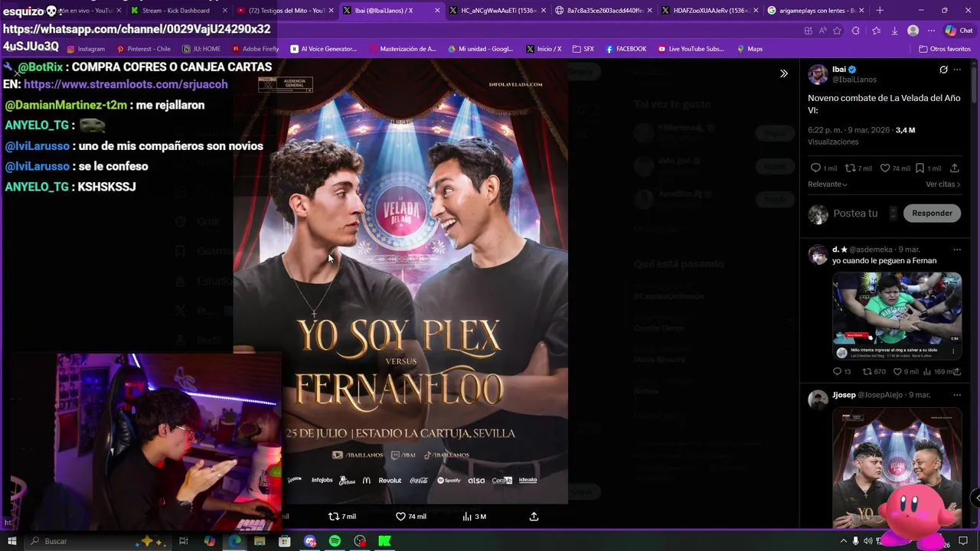Open more options on asdemeka's reply
This screenshot has height=551, width=980.
point(956,249)
